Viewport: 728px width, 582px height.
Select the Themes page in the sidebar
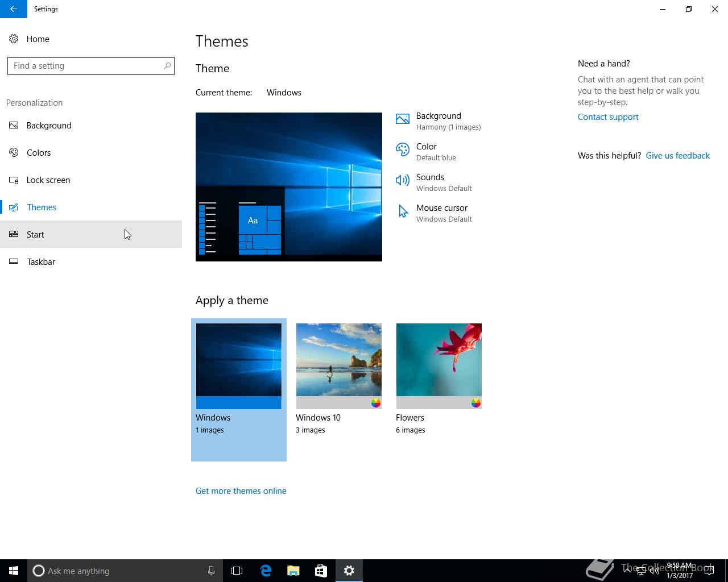[91, 207]
